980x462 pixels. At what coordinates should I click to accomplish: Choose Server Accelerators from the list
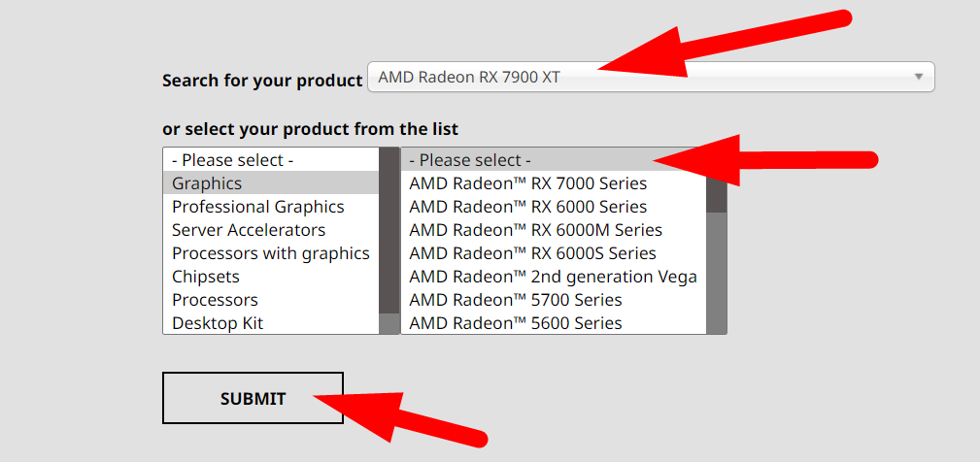click(271, 230)
